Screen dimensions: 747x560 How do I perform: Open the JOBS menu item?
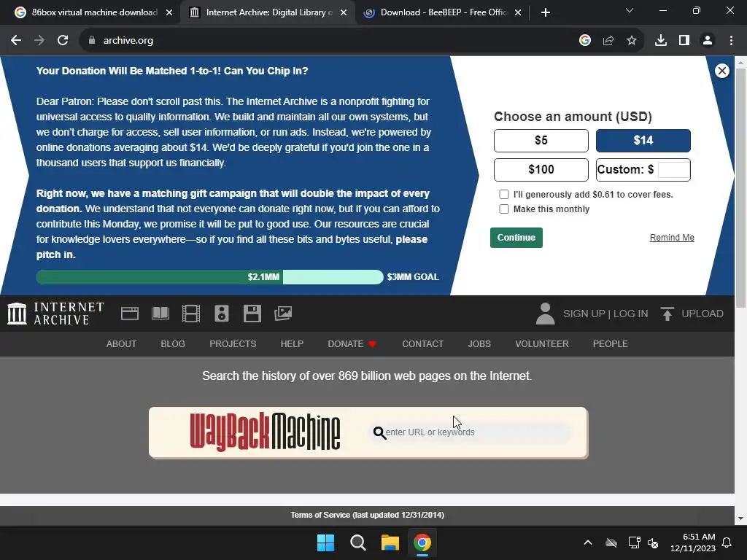point(479,344)
